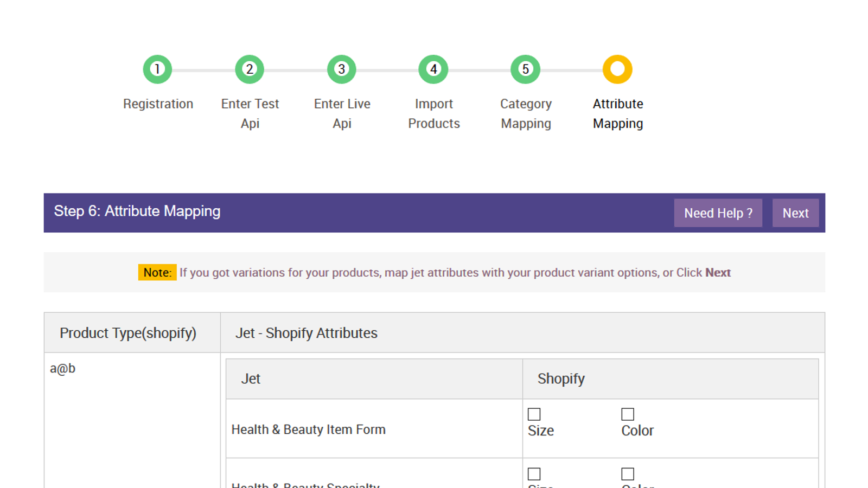
Task: Click the yellow Attribute Mapping step circle
Action: tap(617, 69)
